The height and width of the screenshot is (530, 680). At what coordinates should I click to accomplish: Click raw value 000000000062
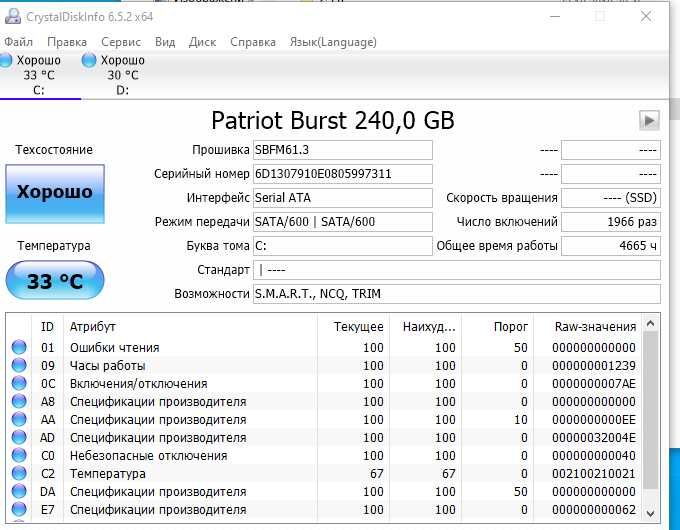click(x=594, y=510)
